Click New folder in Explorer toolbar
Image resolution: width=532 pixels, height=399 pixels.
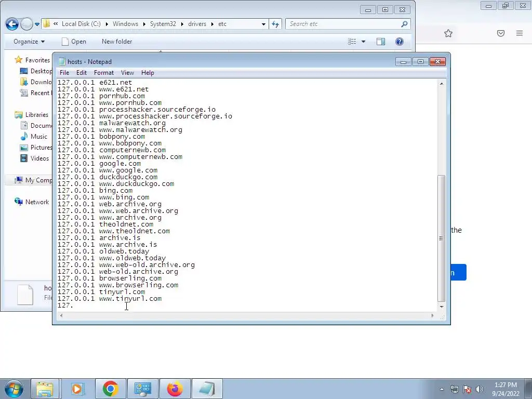pyautogui.click(x=117, y=42)
